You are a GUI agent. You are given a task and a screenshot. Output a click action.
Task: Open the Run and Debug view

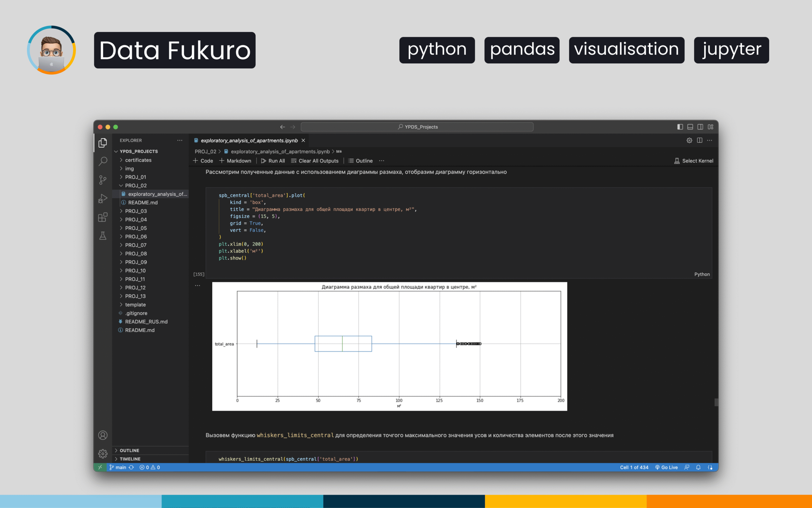(103, 199)
